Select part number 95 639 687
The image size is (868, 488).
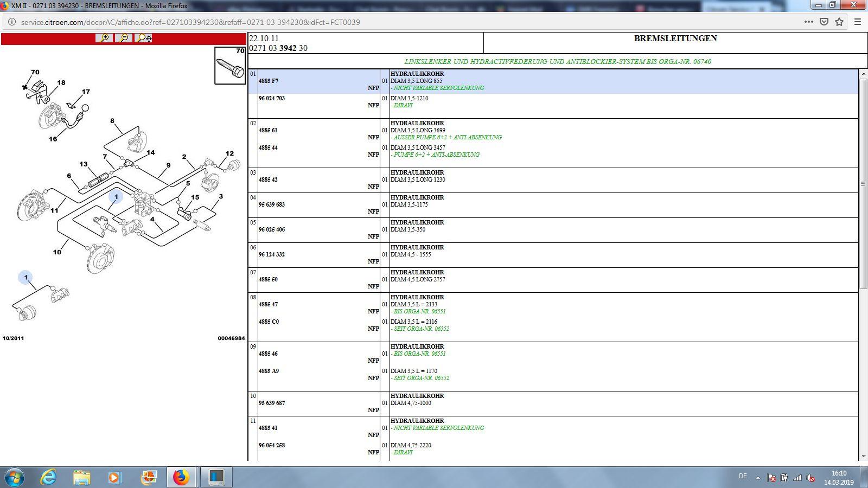tap(272, 403)
